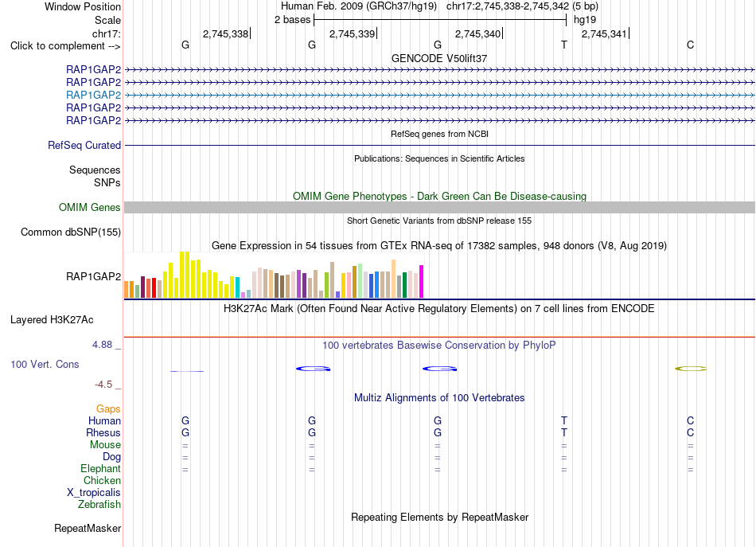Select the 'Mouse' alignment row label
This screenshot has width=756, height=547.
105,445
